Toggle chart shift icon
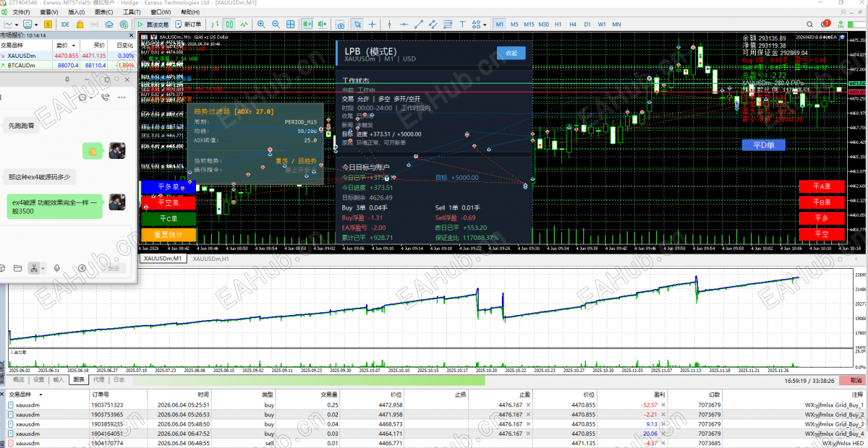This screenshot has height=448, width=868. click(x=323, y=24)
